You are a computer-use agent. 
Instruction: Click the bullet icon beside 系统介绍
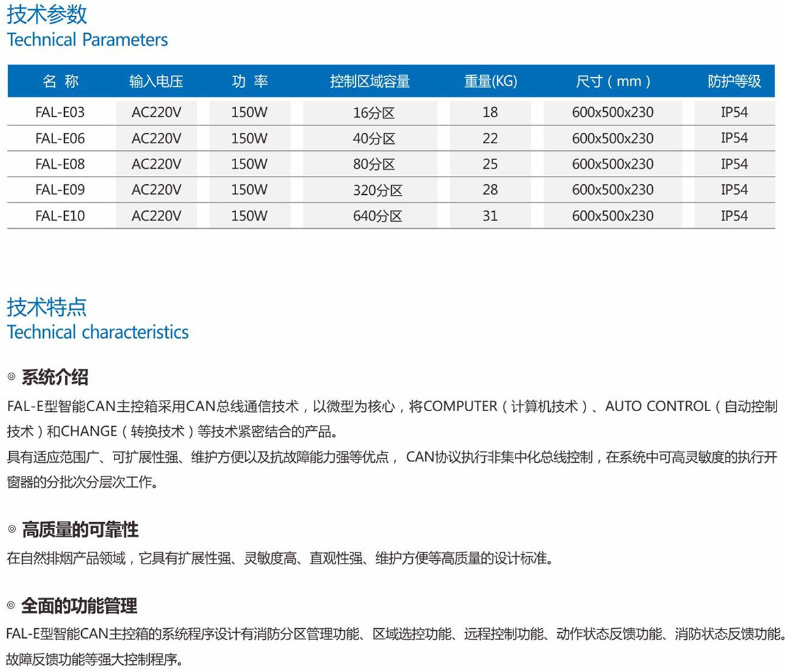tap(11, 377)
